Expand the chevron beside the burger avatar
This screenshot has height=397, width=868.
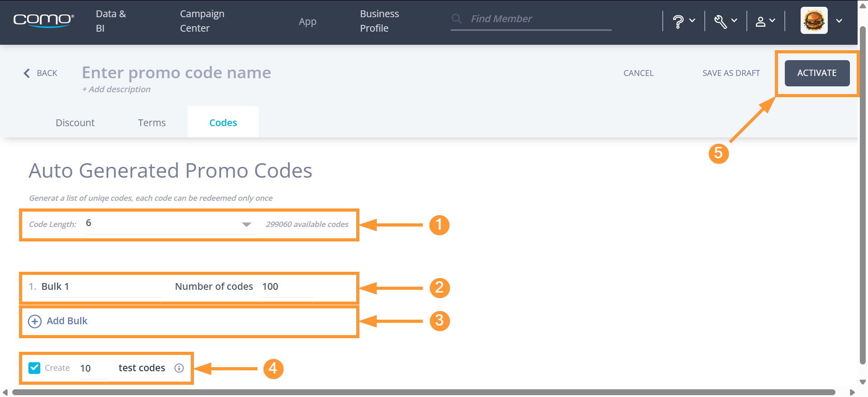pos(839,21)
